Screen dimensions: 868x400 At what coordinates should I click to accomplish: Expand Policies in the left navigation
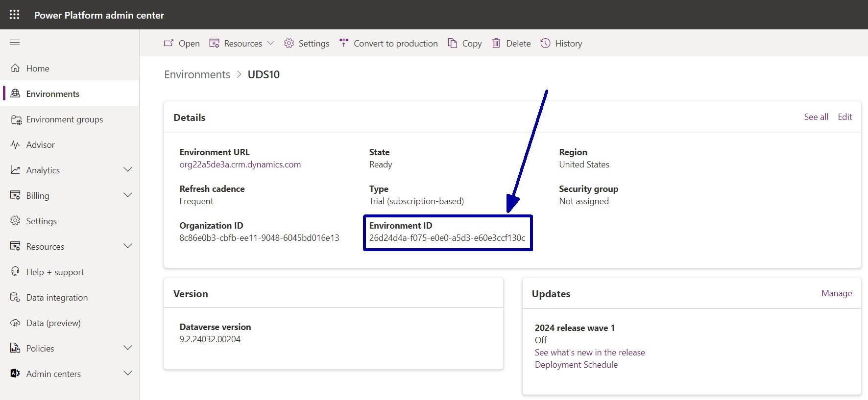(128, 348)
